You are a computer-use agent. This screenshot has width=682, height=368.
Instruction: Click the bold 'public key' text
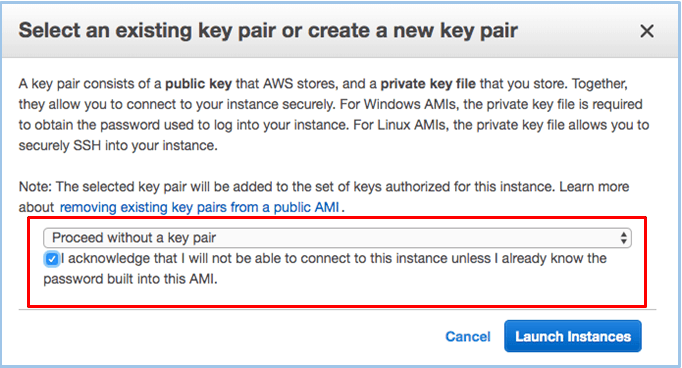[198, 84]
